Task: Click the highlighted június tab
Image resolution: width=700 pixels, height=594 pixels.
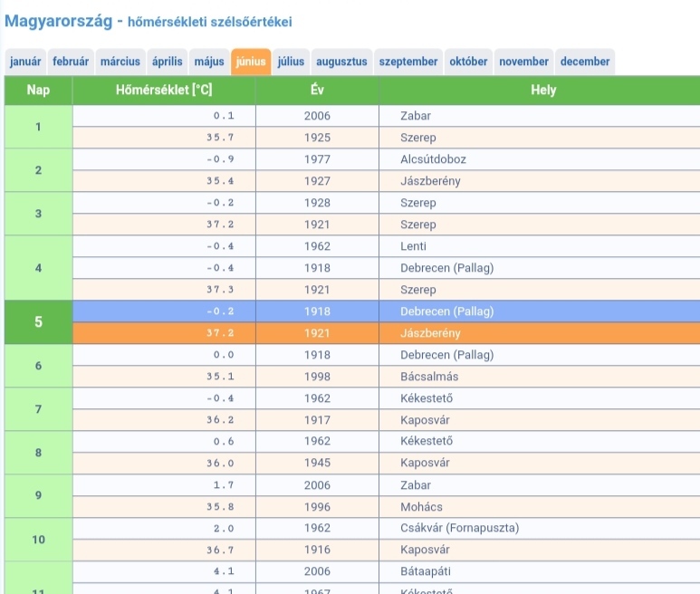Action: pos(251,62)
